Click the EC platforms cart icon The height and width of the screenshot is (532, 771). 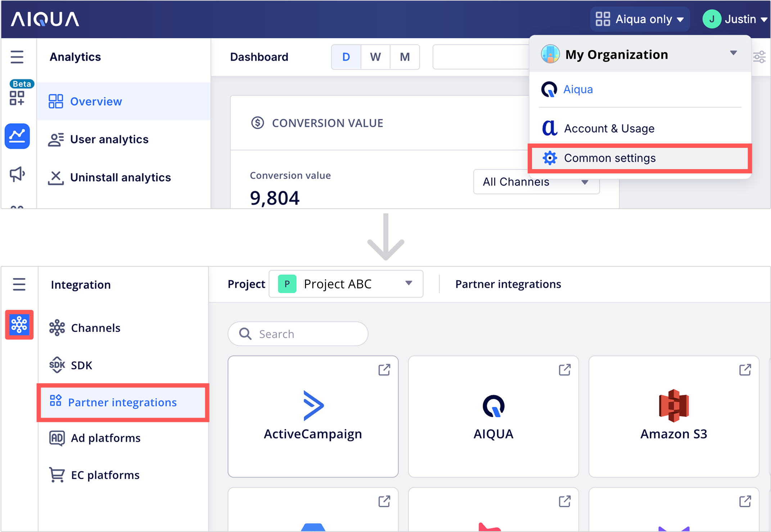57,475
